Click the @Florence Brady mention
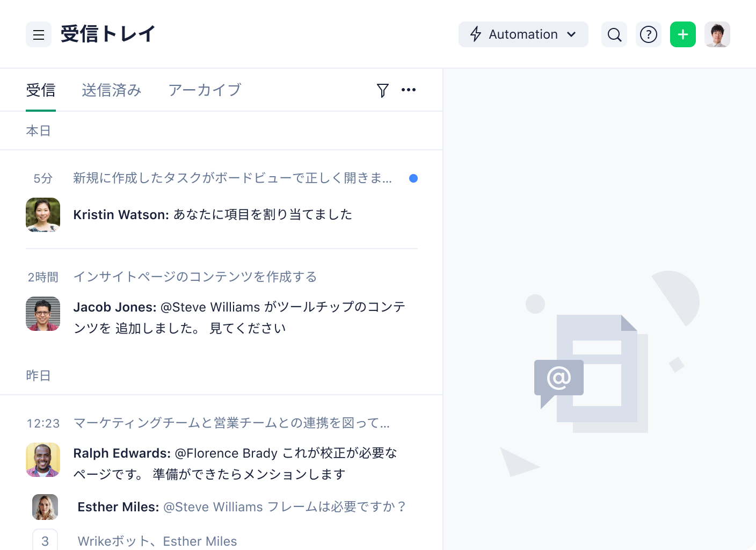The image size is (756, 550). (226, 453)
